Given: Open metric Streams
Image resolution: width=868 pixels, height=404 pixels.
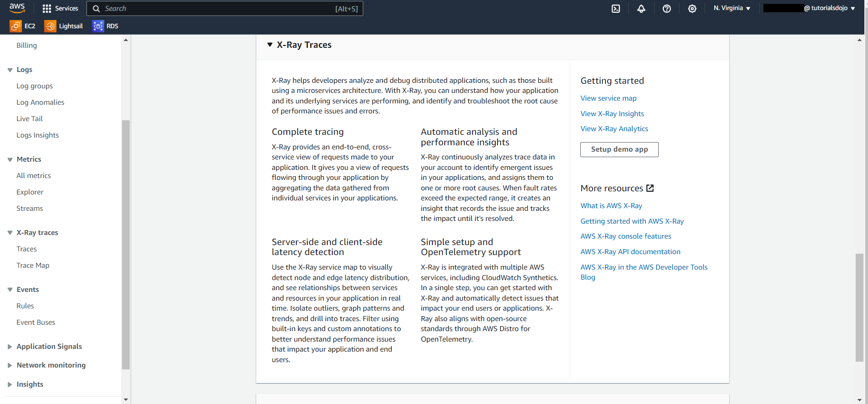Looking at the screenshot, I should [x=30, y=209].
